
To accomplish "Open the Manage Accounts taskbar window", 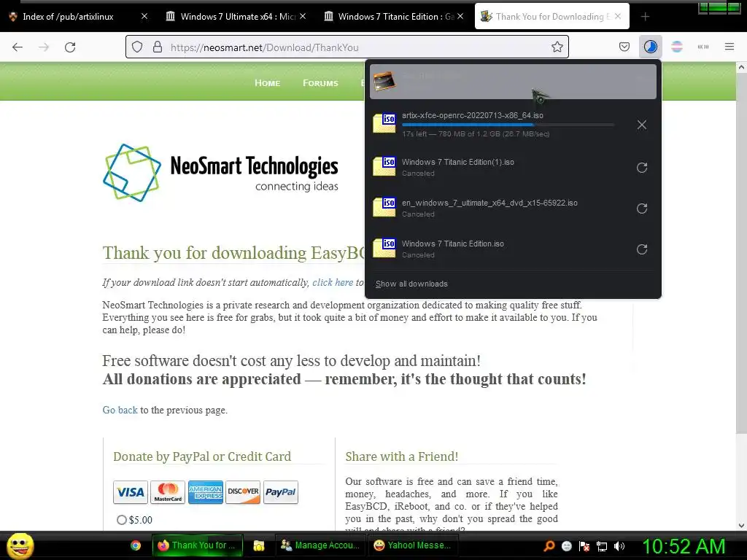I will pos(321,545).
